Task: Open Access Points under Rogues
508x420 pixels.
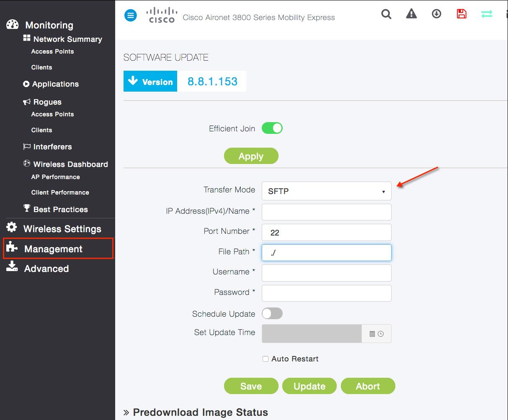Action: pos(52,114)
